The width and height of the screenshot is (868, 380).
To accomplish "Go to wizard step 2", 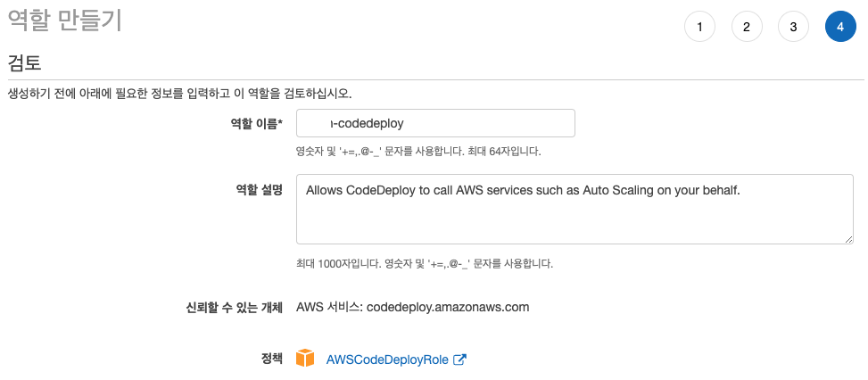I will pos(746,27).
